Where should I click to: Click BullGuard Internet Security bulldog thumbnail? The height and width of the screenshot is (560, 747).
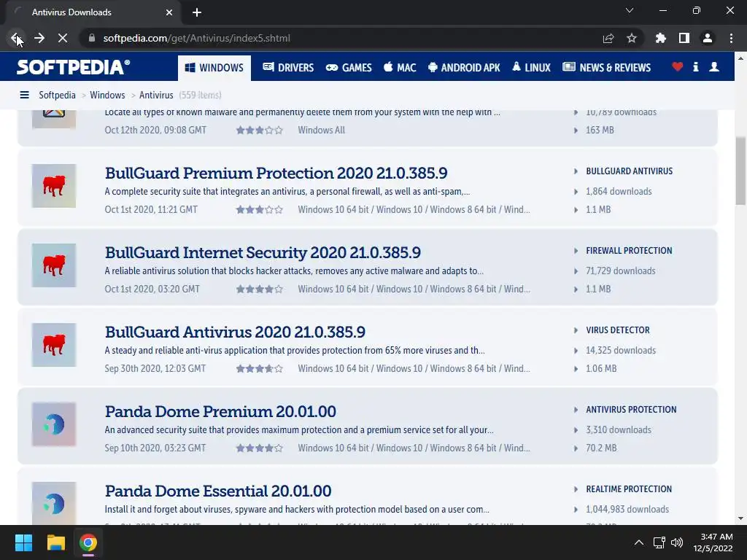click(x=54, y=265)
